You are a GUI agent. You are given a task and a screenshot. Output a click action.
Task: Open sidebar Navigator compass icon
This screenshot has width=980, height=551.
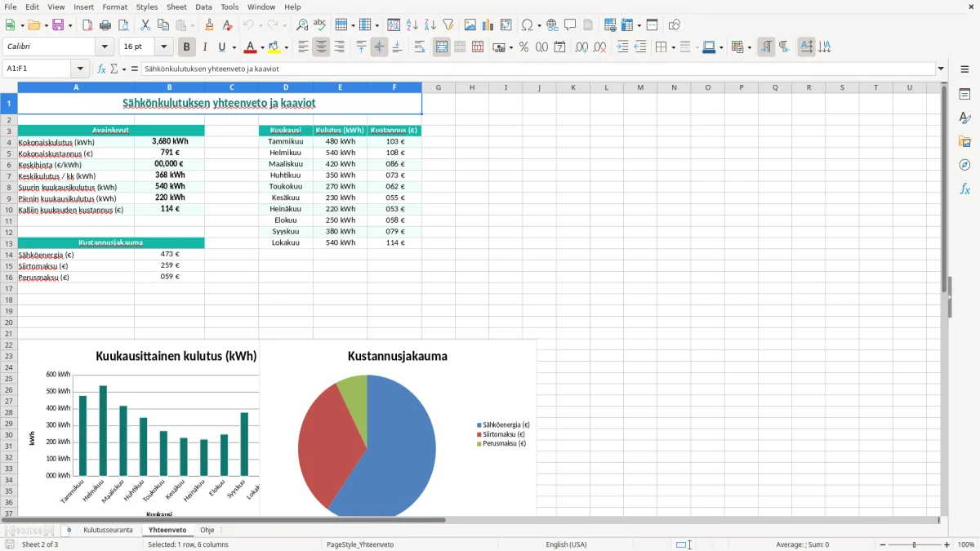(964, 165)
